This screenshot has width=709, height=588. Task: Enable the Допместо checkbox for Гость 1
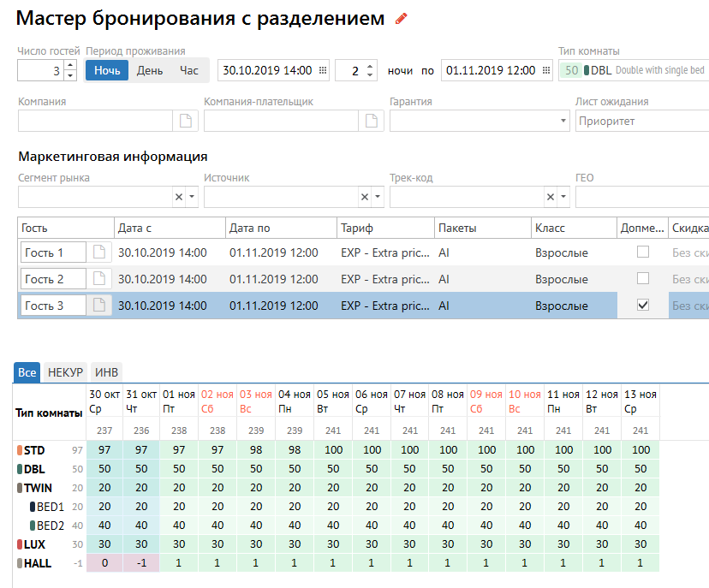(x=643, y=252)
